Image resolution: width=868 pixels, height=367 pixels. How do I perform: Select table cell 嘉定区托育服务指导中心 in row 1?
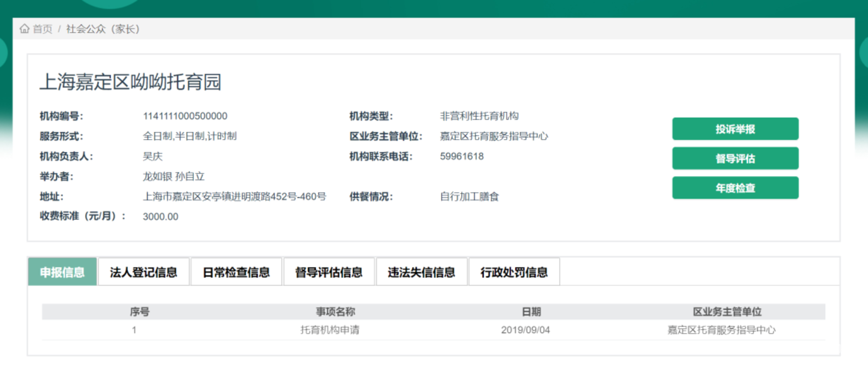[722, 330]
